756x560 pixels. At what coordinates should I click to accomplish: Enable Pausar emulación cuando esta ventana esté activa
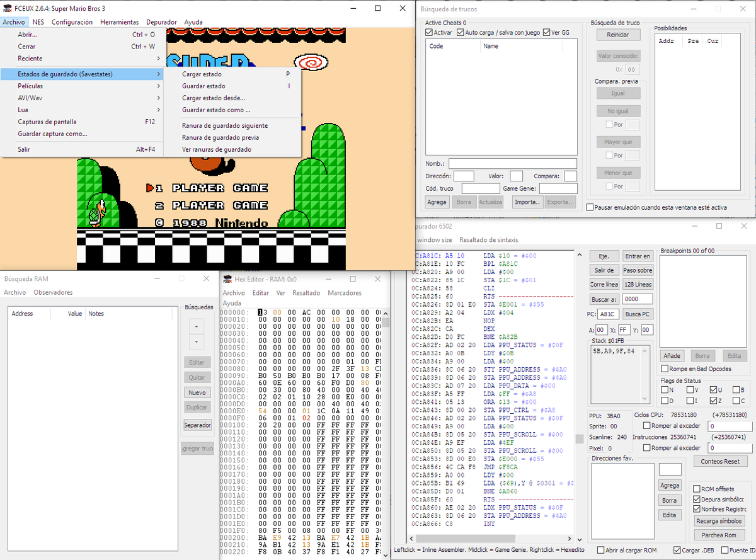click(x=590, y=207)
